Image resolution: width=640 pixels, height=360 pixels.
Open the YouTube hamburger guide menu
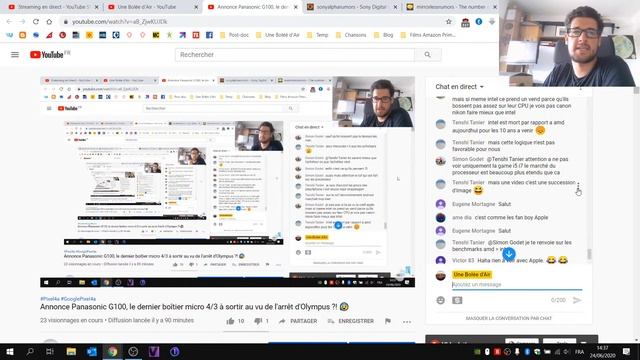[15, 55]
